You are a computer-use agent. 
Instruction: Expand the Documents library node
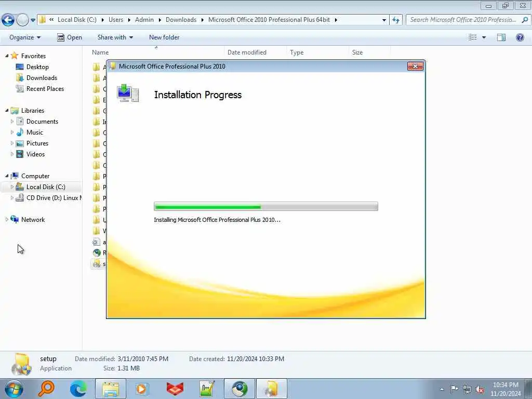[12, 121]
